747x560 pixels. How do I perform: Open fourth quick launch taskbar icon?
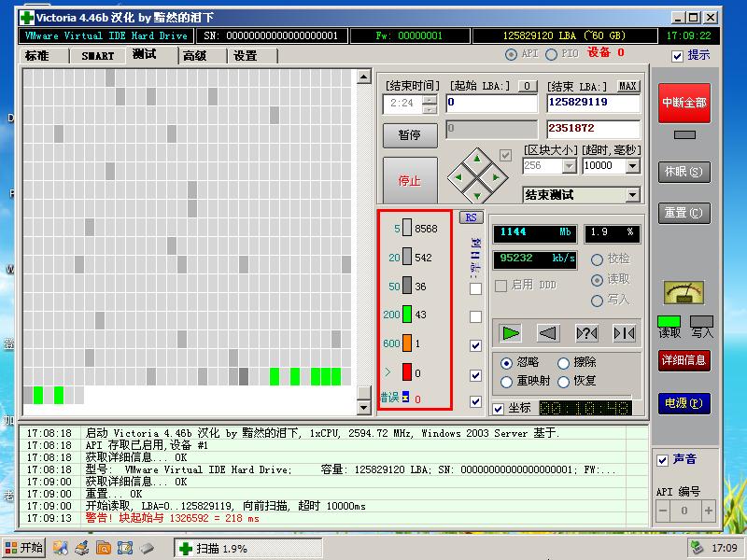125,548
